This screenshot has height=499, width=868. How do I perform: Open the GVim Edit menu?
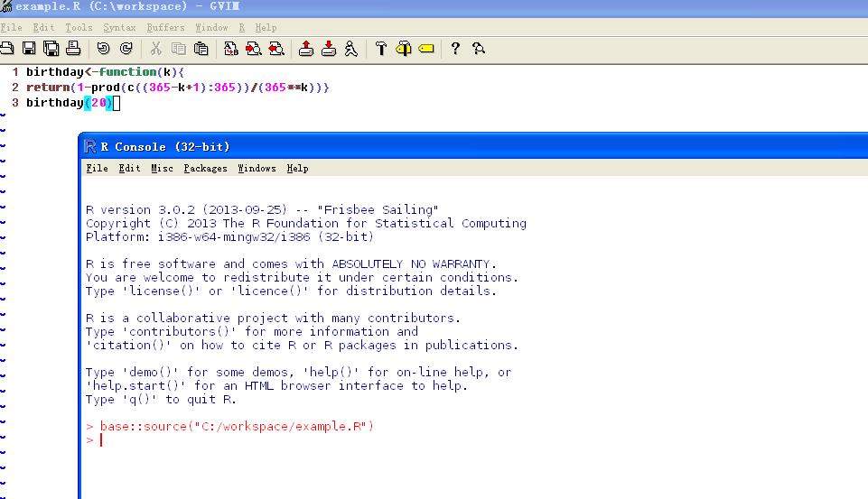click(x=43, y=28)
